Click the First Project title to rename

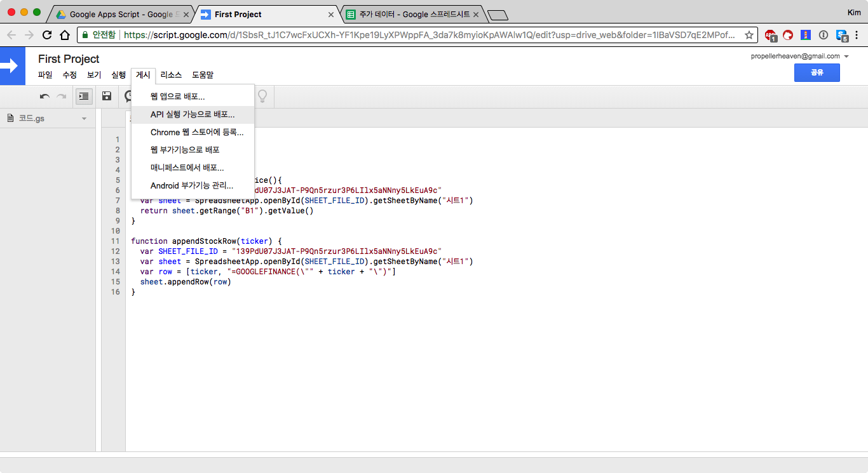(x=69, y=59)
